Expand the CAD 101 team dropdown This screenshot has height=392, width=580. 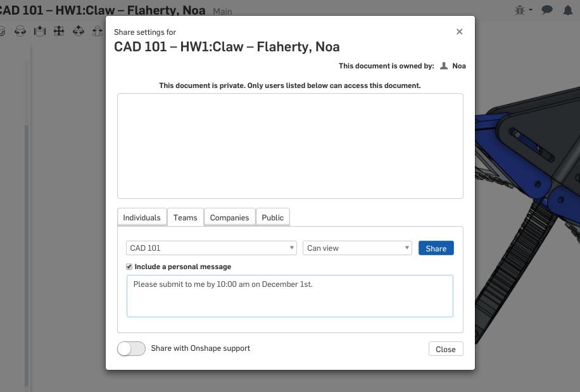click(211, 248)
